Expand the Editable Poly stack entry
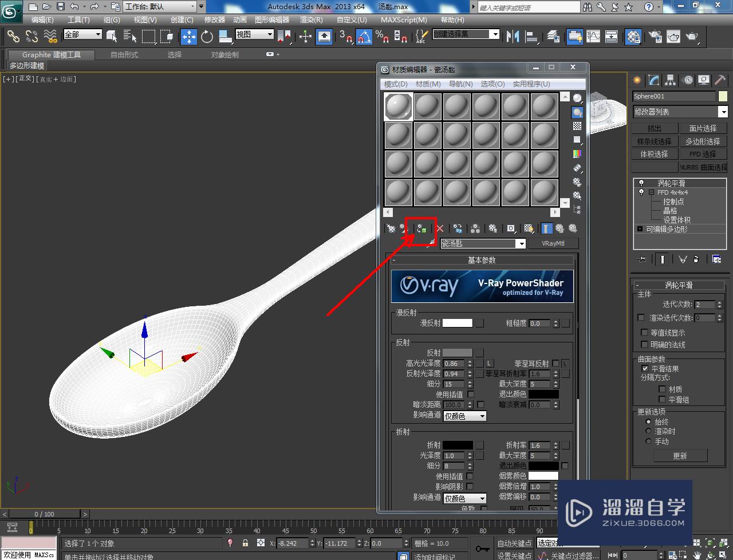The width and height of the screenshot is (733, 560). click(640, 229)
